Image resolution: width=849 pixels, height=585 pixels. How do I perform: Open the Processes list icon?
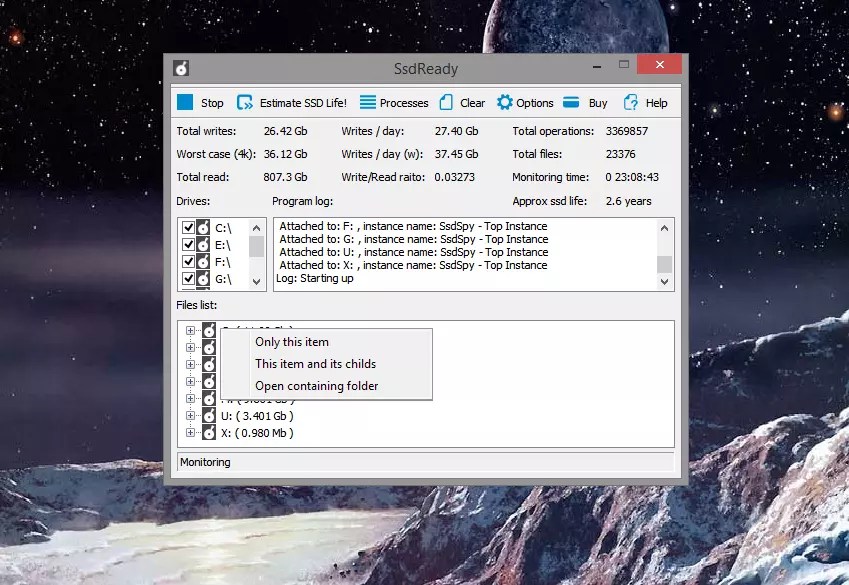(x=368, y=102)
